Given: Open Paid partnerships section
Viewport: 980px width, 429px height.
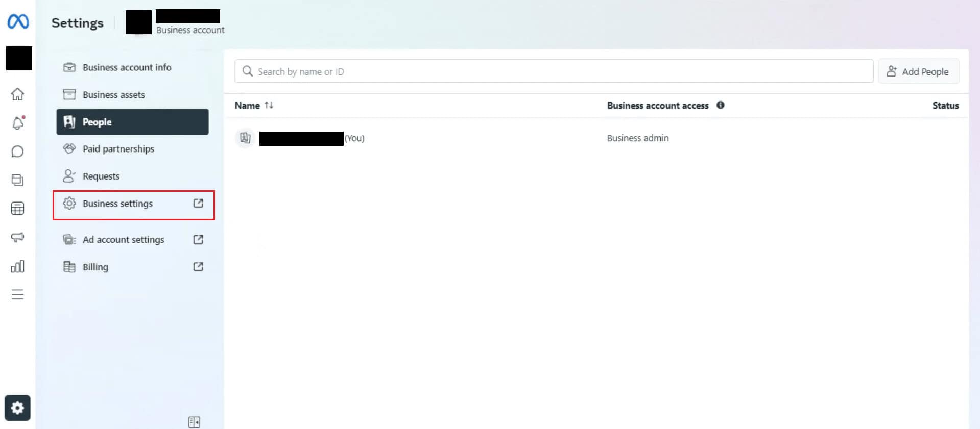Looking at the screenshot, I should point(132,149).
